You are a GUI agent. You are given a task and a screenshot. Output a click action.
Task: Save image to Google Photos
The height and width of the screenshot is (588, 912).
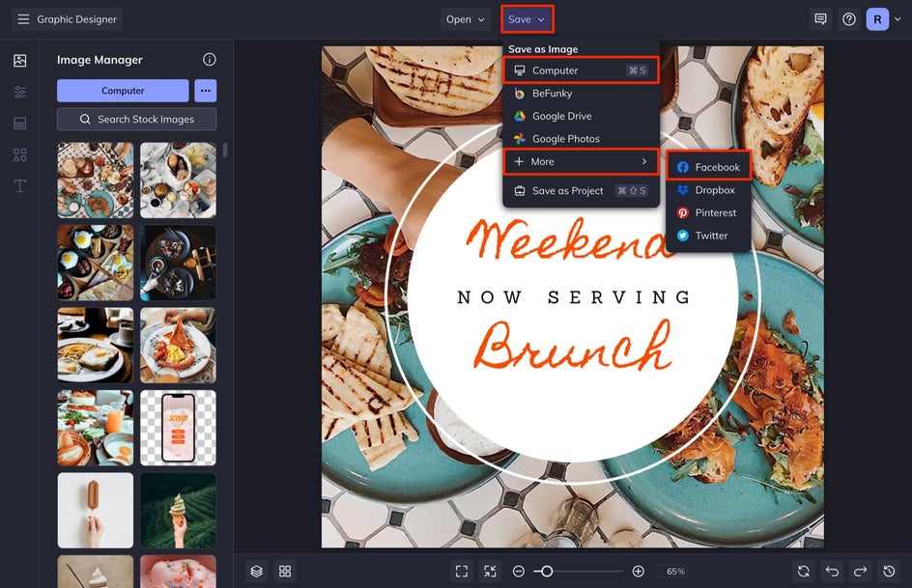point(581,138)
